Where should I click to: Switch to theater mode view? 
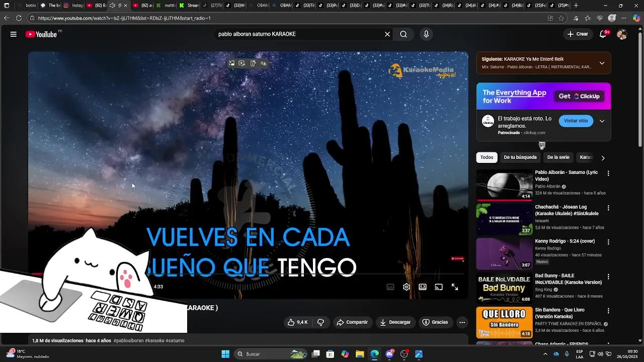coord(423,287)
